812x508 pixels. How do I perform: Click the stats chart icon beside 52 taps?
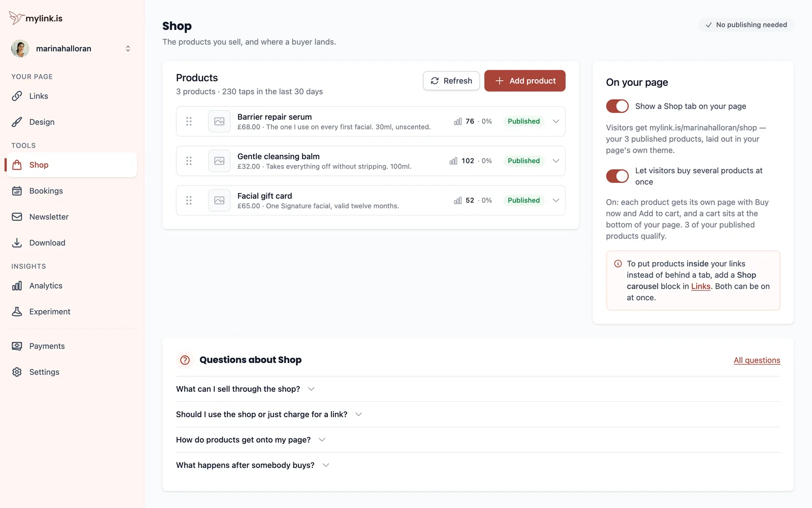point(458,201)
